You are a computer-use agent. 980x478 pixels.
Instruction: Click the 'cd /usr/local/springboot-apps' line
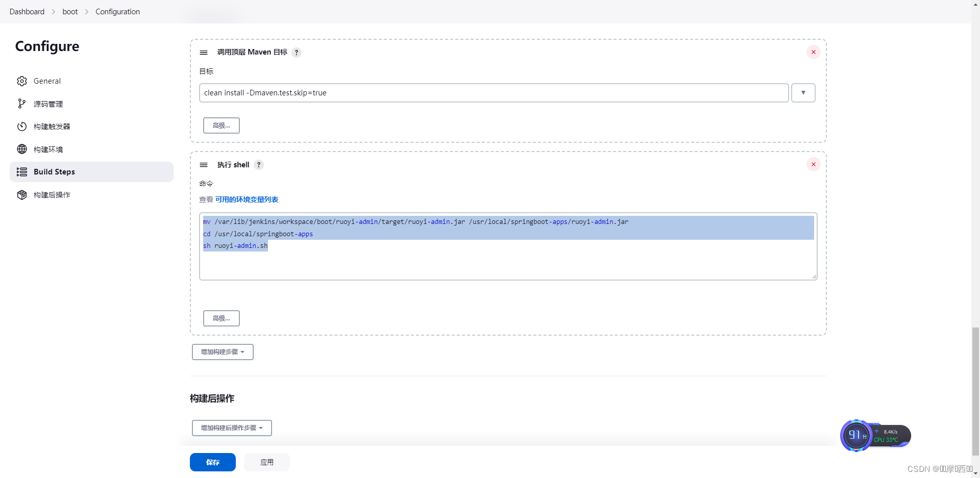point(258,234)
